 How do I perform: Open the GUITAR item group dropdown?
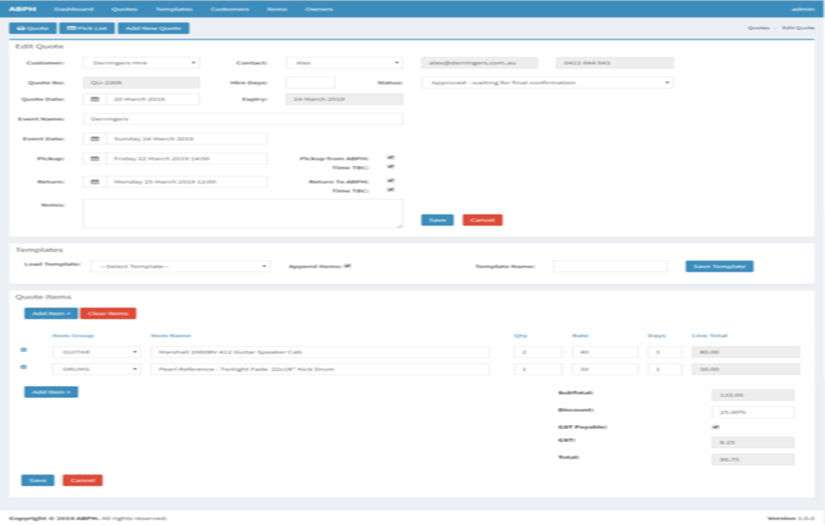(x=96, y=352)
